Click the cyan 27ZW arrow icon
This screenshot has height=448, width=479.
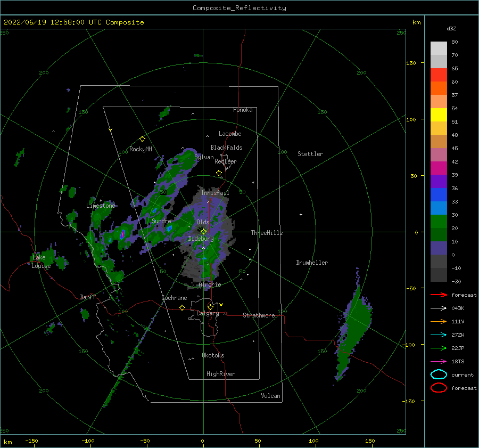pos(439,335)
